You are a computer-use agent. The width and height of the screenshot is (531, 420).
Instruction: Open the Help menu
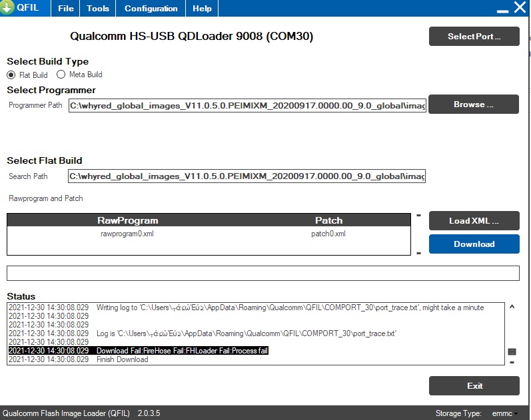tap(202, 9)
